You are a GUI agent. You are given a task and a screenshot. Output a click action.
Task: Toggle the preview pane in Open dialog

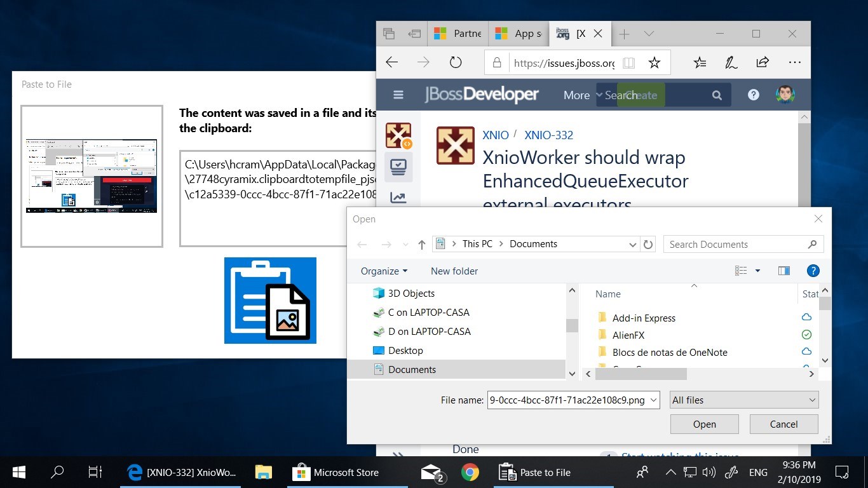point(784,271)
